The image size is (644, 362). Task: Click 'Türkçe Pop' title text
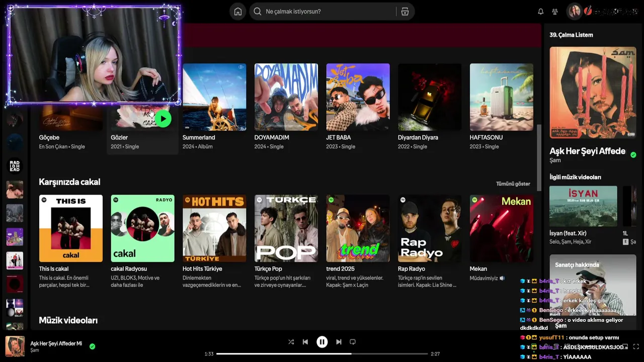pyautogui.click(x=268, y=269)
